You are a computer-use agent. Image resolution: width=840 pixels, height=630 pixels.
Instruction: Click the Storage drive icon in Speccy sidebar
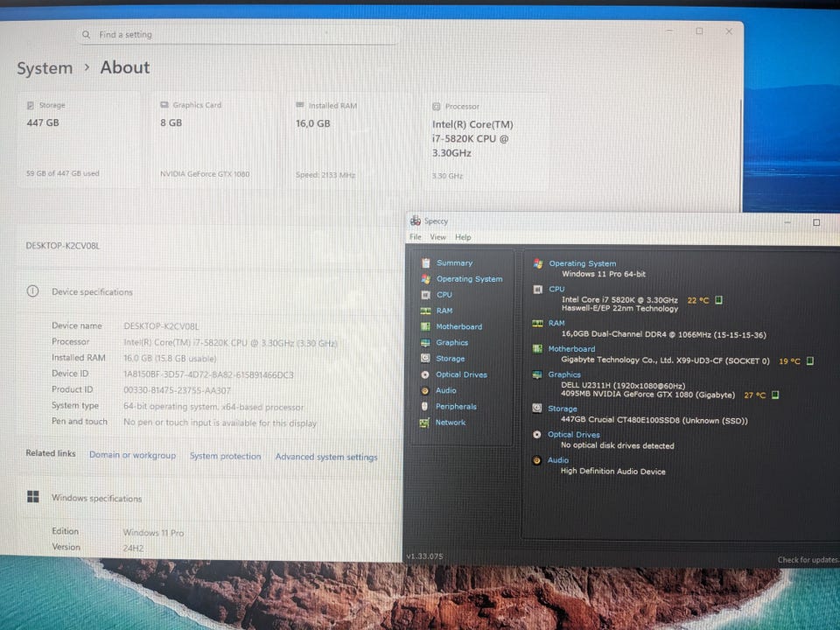(x=425, y=358)
